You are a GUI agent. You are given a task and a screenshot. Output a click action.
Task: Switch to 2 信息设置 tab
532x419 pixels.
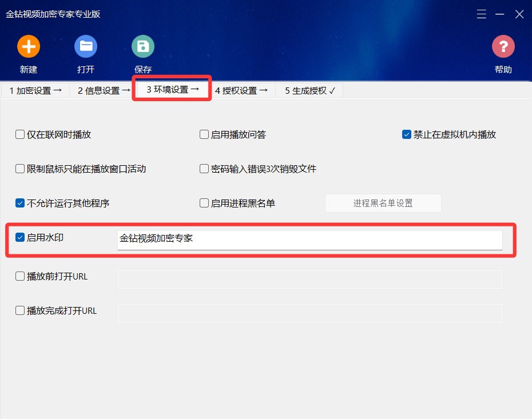click(104, 90)
